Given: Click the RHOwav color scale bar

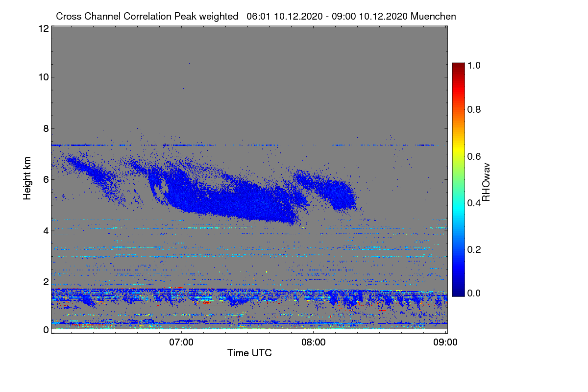Looking at the screenshot, I should click(458, 179).
